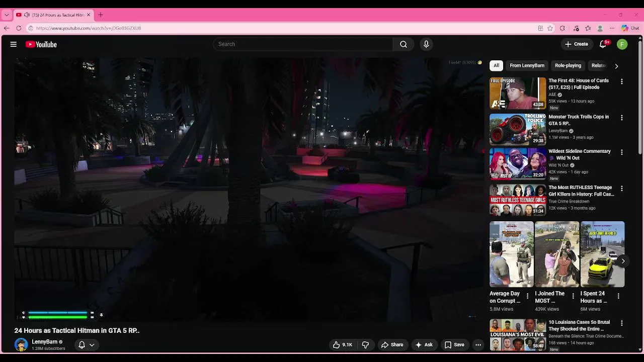
Task: Click the search magnifier button
Action: click(x=404, y=44)
